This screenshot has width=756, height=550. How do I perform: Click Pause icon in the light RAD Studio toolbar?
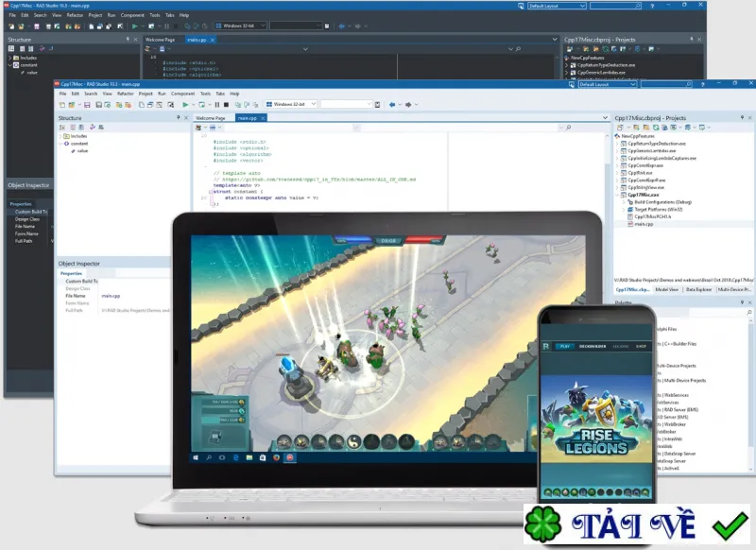[x=217, y=105]
